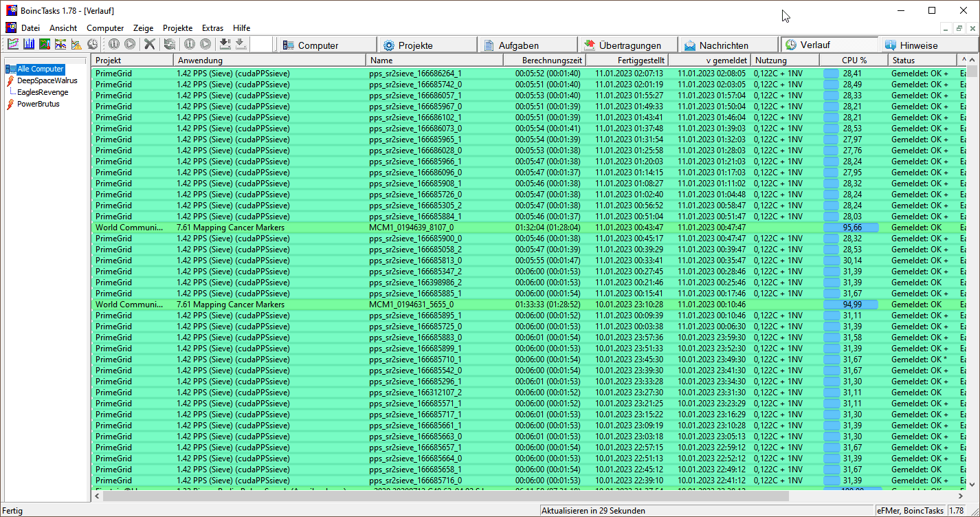Select the line graph history icon
This screenshot has height=517, width=980.
click(x=12, y=43)
